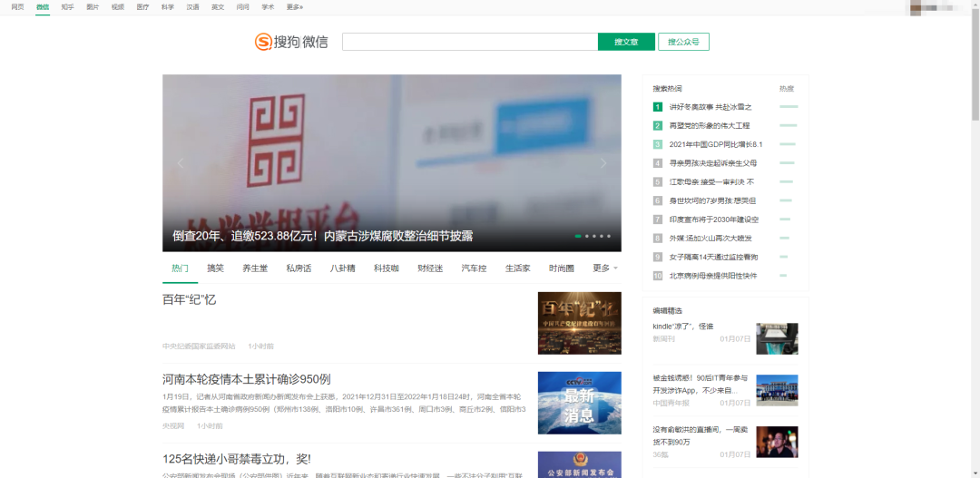This screenshot has width=980, height=478.
Task: Click the 搜文章 button
Action: click(626, 42)
